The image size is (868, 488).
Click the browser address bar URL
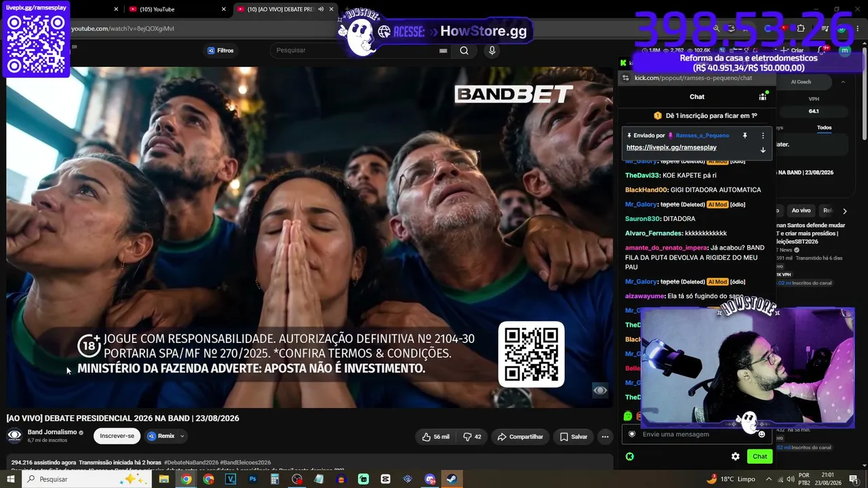(x=123, y=28)
